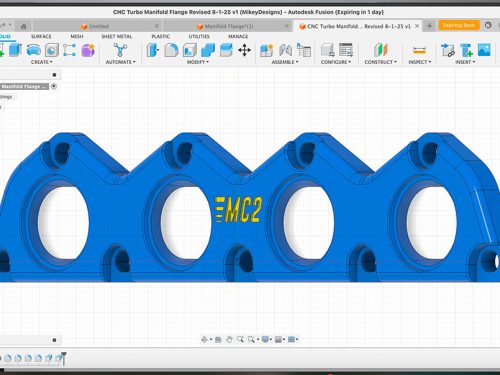This screenshot has width=500, height=375.
Task: Click the Expiring Soon button
Action: pos(459,25)
